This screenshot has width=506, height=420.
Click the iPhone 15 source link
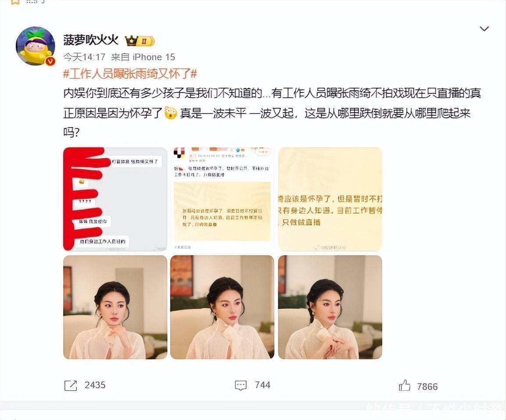tap(153, 57)
